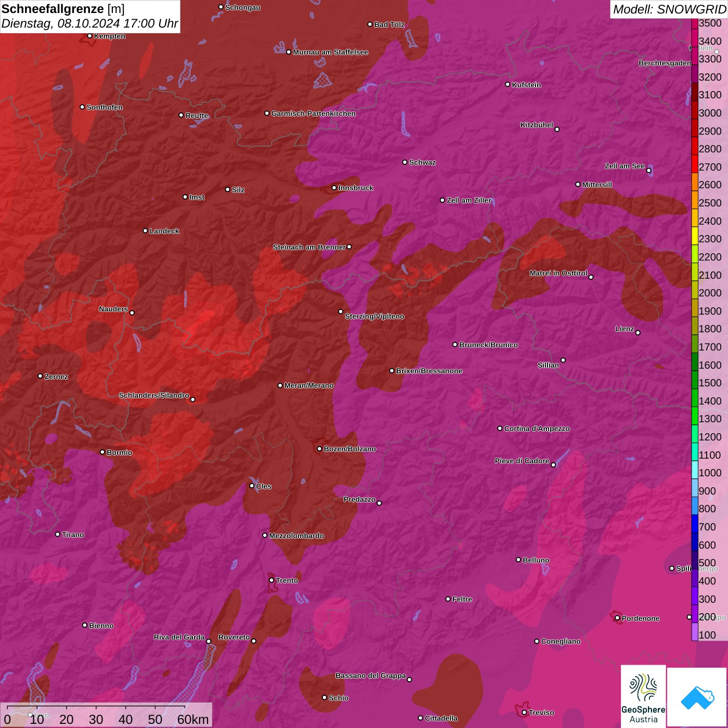Click the 3500 legend value at top
This screenshot has height=728, width=728.
click(x=710, y=23)
